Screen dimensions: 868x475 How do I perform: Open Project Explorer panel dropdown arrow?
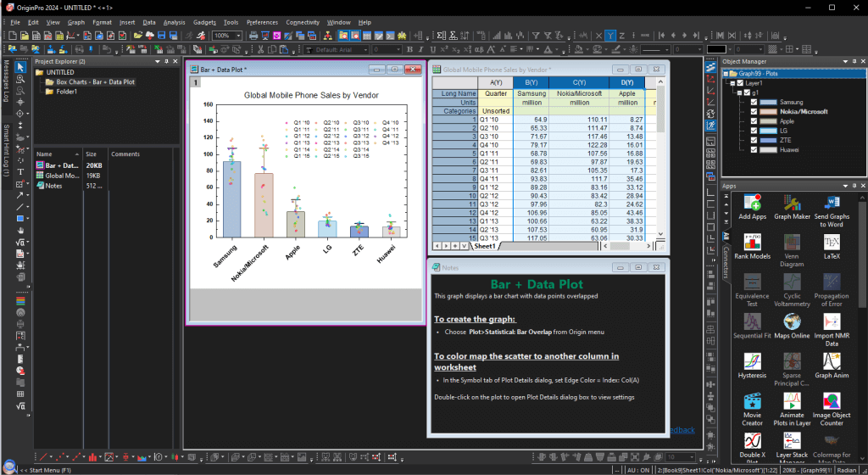click(157, 61)
